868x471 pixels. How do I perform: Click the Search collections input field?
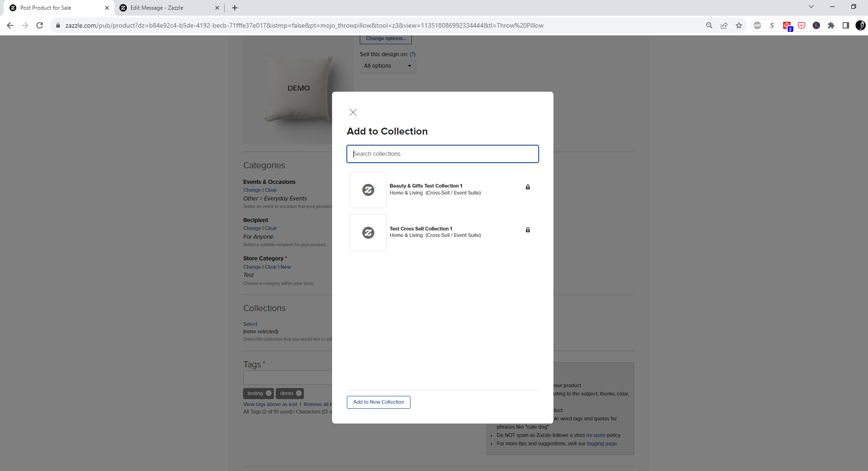pos(443,154)
